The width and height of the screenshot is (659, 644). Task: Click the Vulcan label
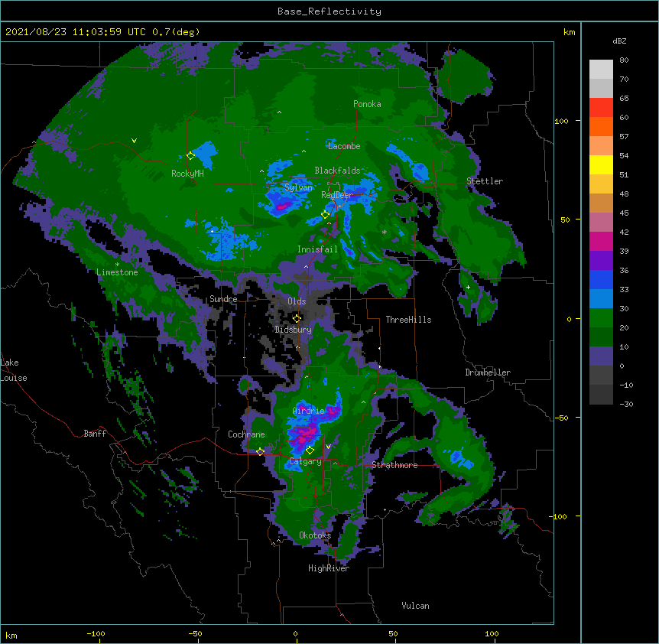tap(415, 606)
